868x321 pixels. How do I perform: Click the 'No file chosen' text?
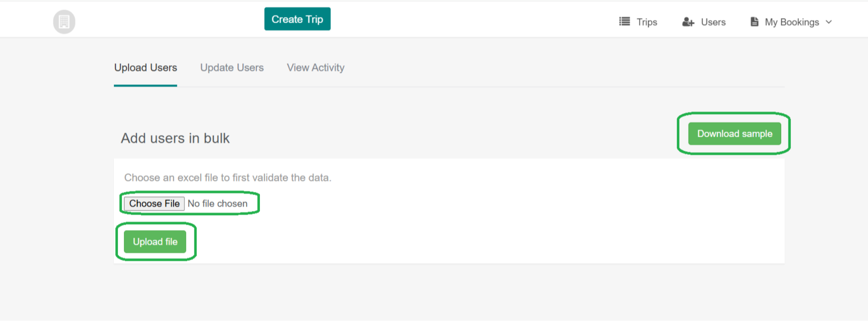(217, 204)
